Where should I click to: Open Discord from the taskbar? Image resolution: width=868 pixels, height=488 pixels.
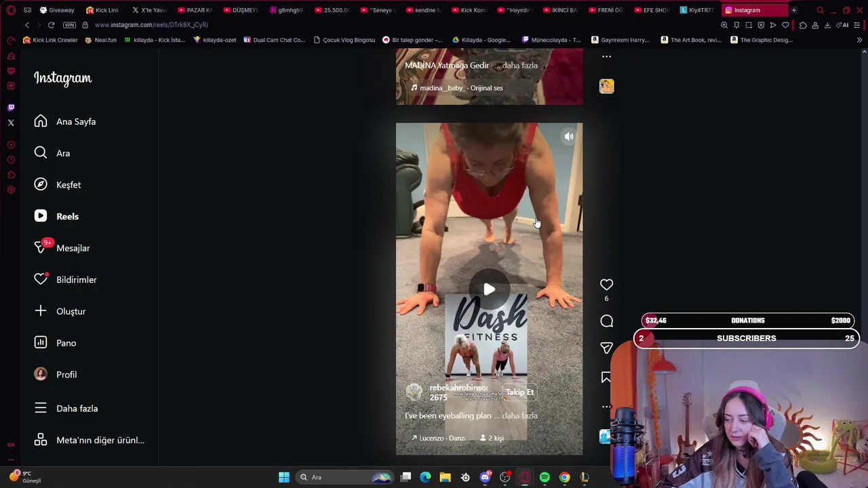(485, 477)
